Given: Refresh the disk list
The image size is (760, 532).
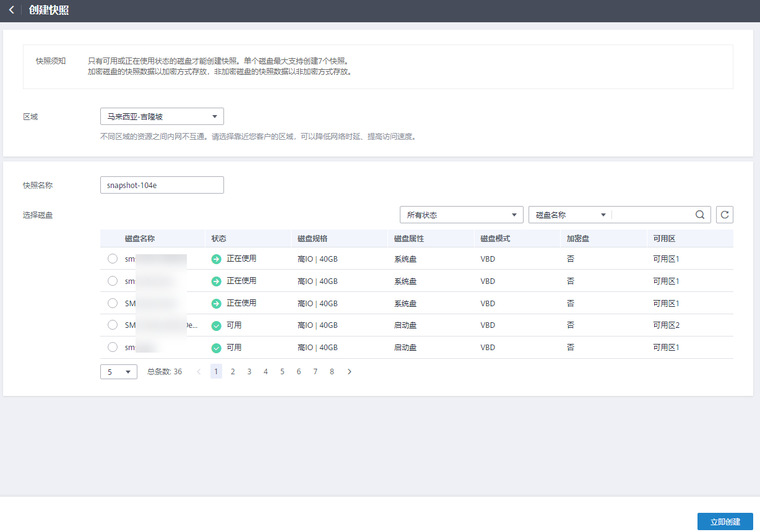Looking at the screenshot, I should coord(725,215).
